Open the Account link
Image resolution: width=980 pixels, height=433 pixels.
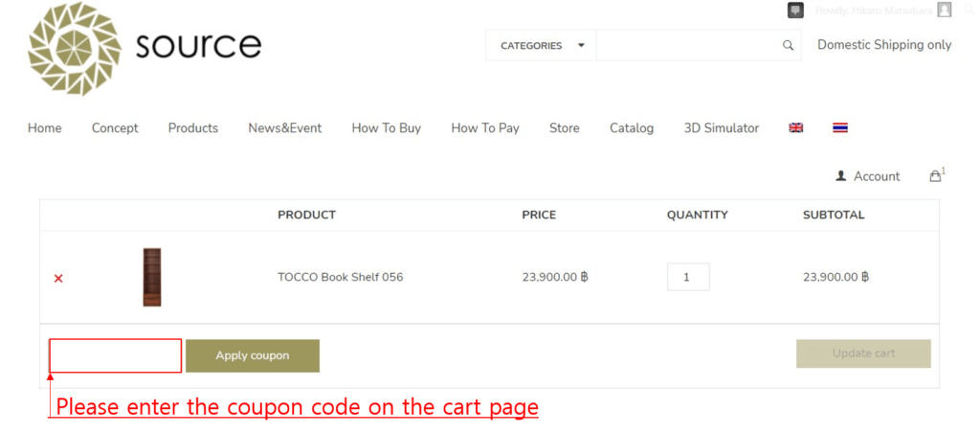(876, 176)
